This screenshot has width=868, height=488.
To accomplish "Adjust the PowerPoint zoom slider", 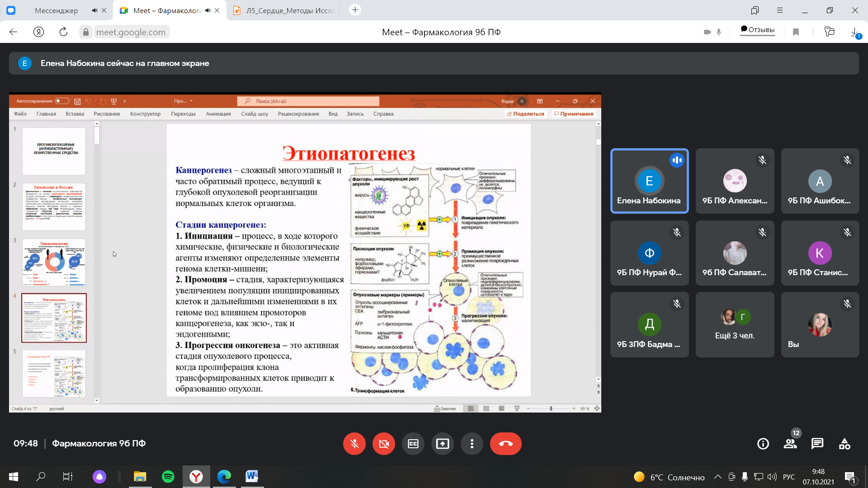I will point(551,408).
